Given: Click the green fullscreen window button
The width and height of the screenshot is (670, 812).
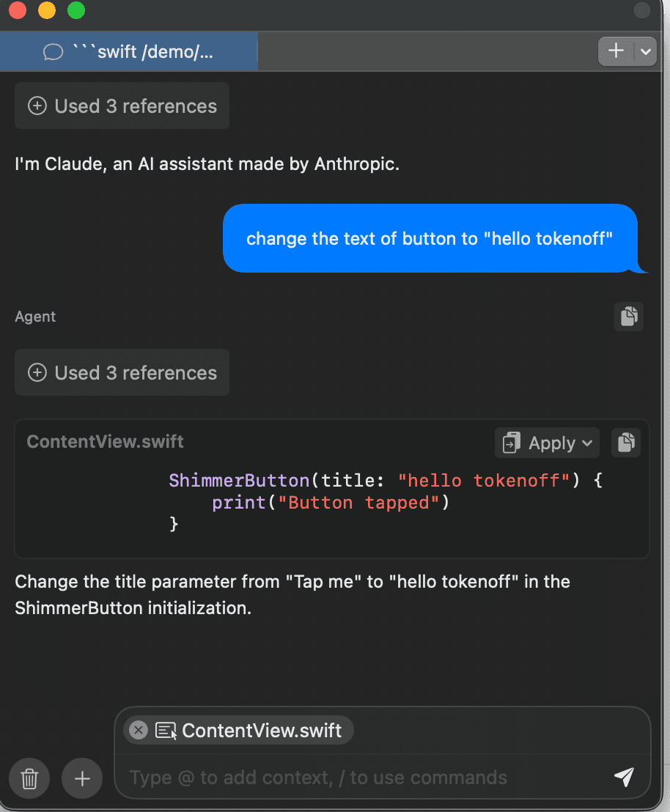Looking at the screenshot, I should pos(76,10).
